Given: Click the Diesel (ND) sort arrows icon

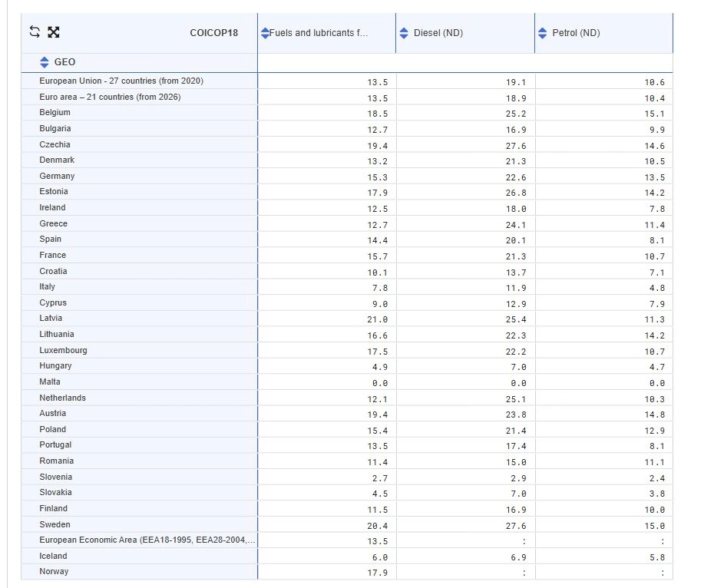Looking at the screenshot, I should (405, 33).
